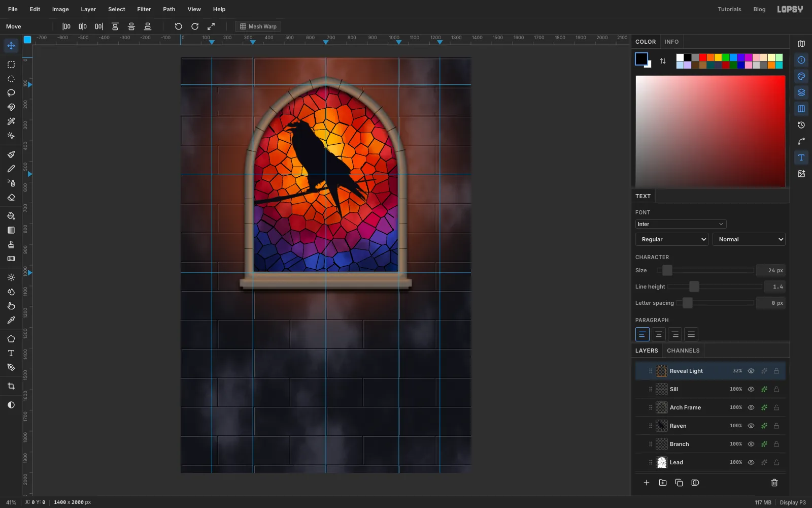Duplicate layer using copy icon
The image size is (812, 508).
click(x=679, y=483)
